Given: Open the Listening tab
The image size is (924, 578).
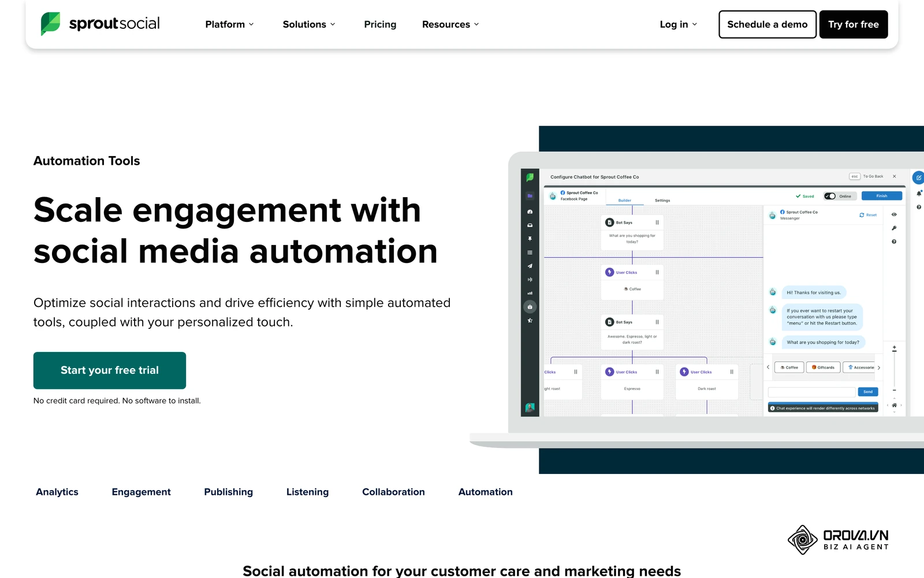Looking at the screenshot, I should pos(307,492).
